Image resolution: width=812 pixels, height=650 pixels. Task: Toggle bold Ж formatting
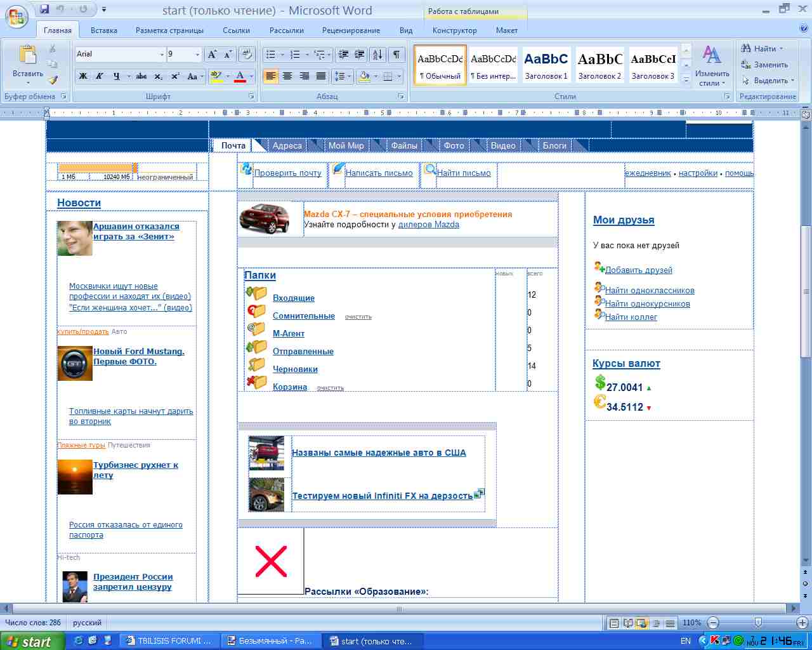(x=83, y=76)
